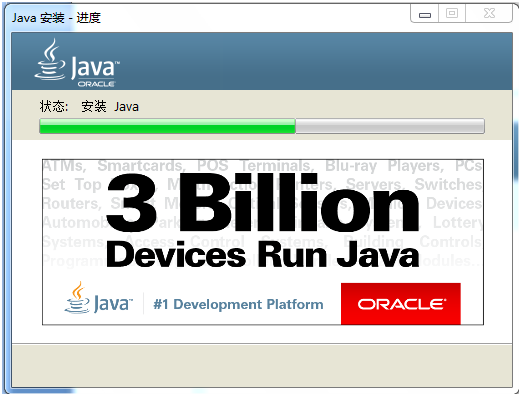Click the disabled close window button
The width and height of the screenshot is (521, 396).
[x=489, y=14]
